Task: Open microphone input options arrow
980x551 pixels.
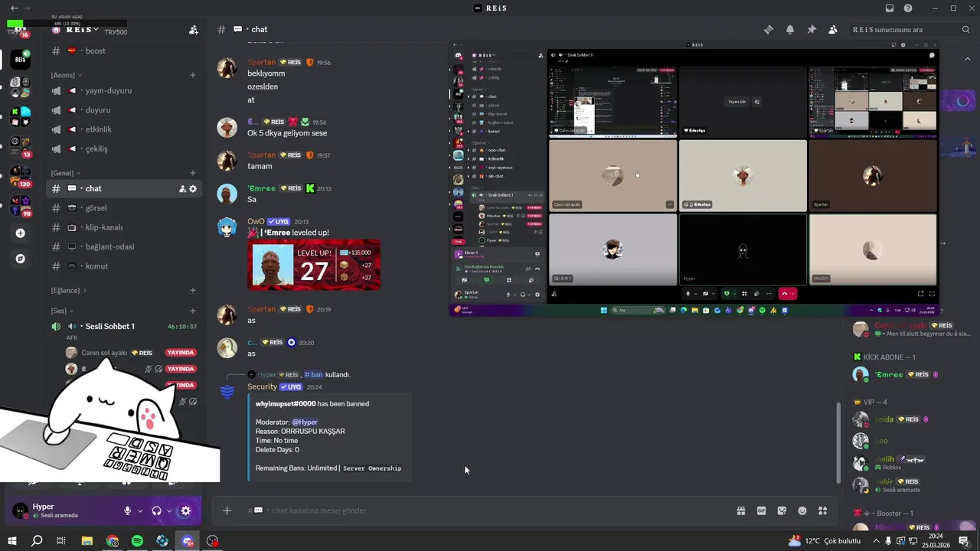Action: click(141, 511)
